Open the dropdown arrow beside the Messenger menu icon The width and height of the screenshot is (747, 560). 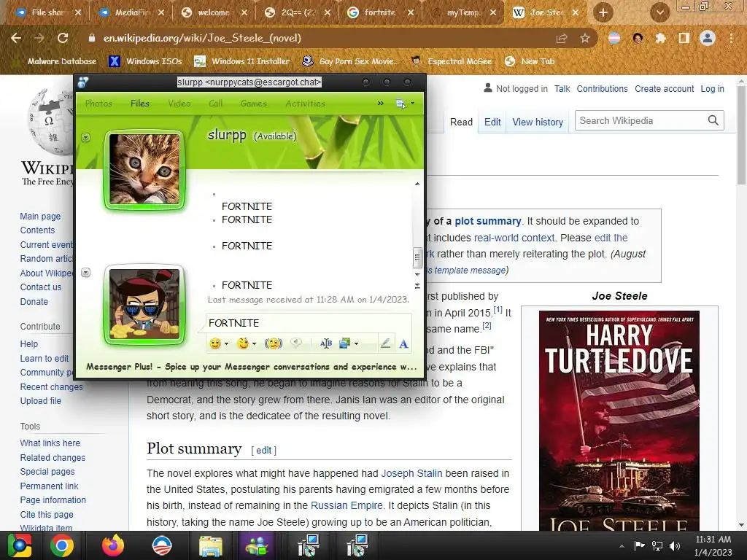412,104
